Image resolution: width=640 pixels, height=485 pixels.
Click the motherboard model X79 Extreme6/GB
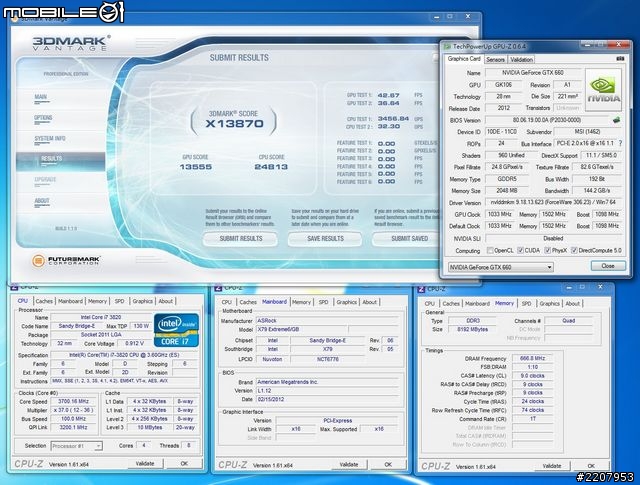coord(302,329)
